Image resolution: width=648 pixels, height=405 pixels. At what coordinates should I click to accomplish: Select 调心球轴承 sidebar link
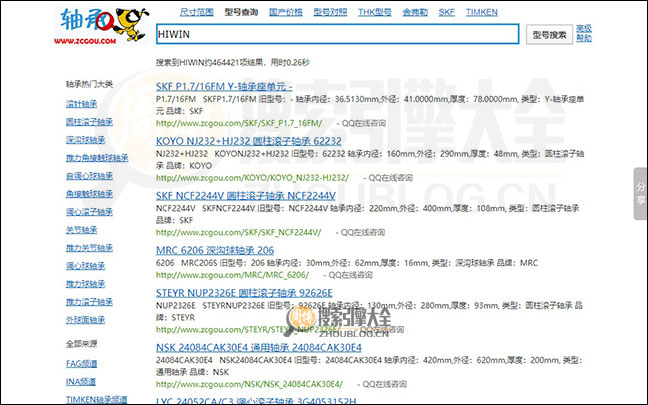(86, 266)
